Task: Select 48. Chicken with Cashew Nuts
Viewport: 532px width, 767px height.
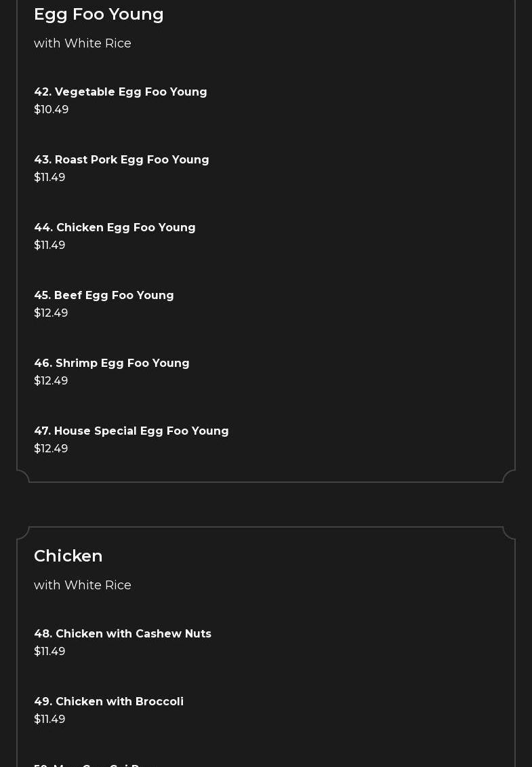Action: click(x=123, y=634)
